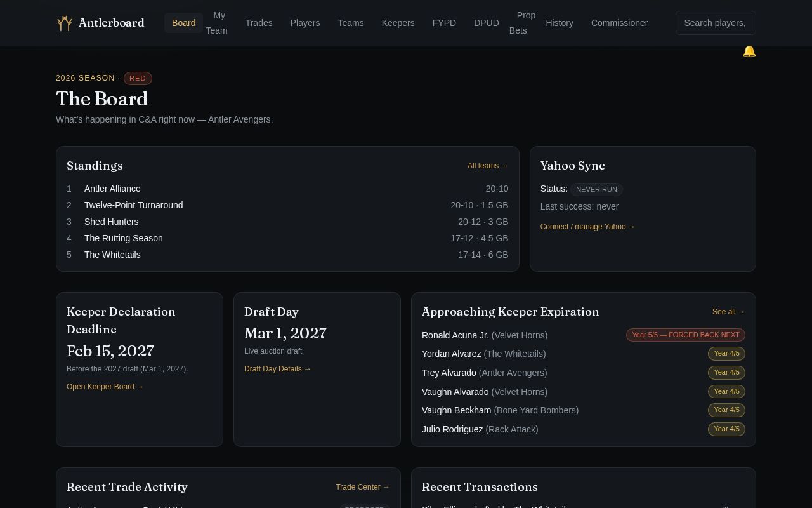Open the Board nav tab

coord(184,23)
